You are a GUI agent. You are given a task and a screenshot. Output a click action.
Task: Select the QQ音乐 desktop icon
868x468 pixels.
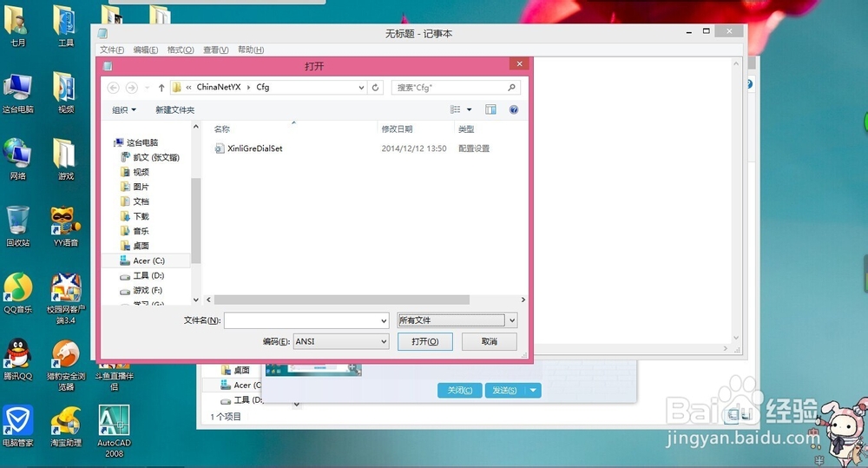(x=17, y=293)
